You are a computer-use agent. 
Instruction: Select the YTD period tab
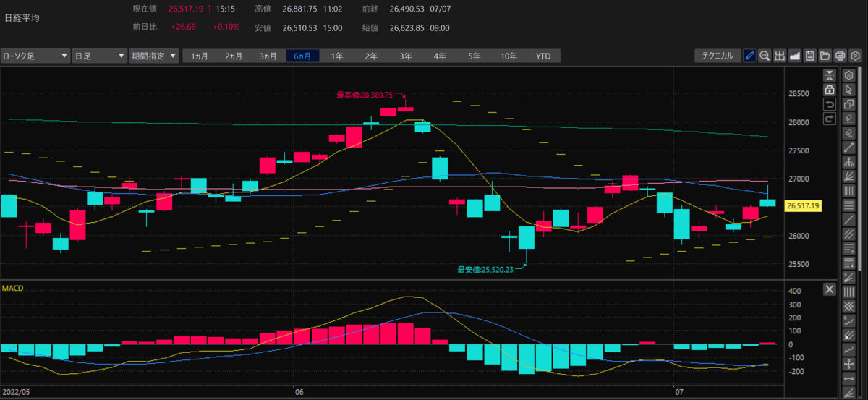pyautogui.click(x=543, y=56)
